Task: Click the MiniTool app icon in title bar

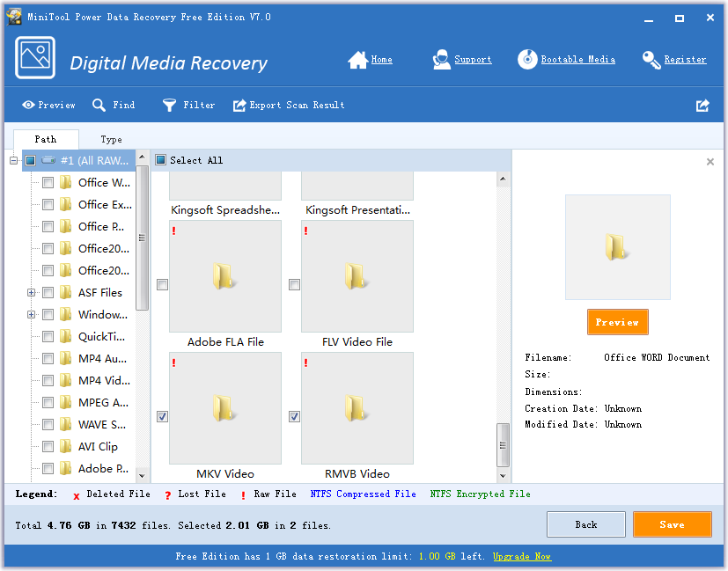Action: (14, 18)
